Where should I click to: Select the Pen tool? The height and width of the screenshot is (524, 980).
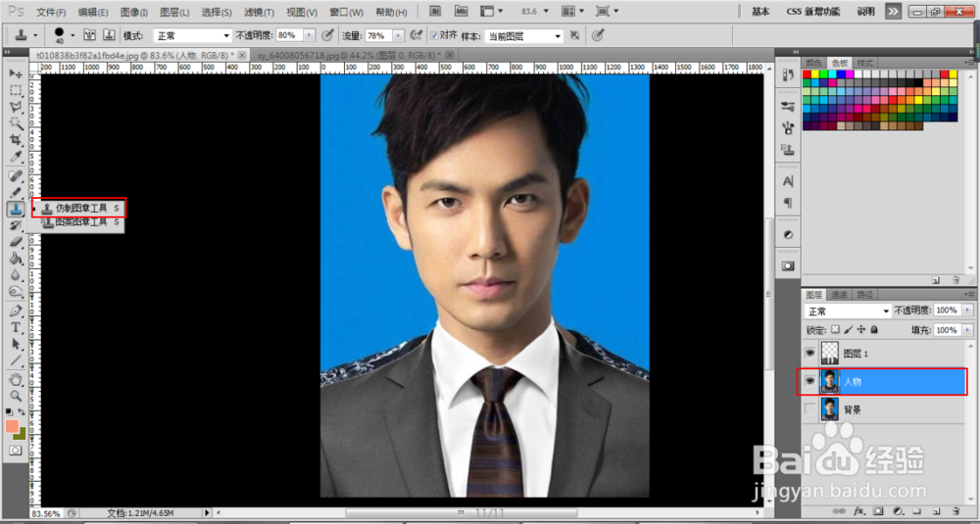point(16,310)
